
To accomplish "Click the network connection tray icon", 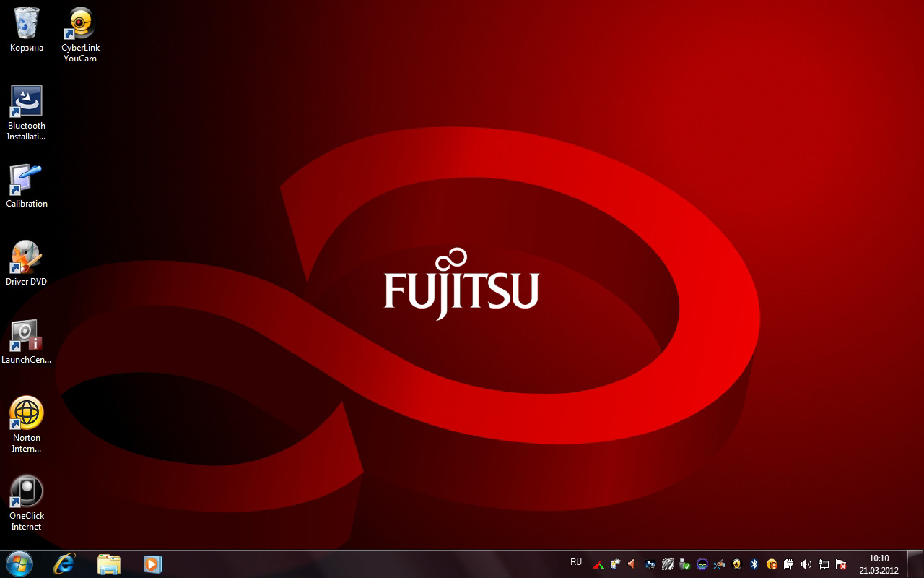I will (824, 564).
